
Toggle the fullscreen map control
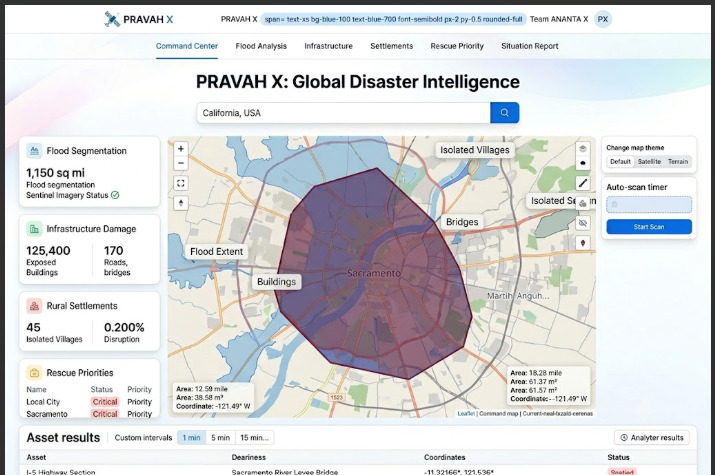point(181,183)
